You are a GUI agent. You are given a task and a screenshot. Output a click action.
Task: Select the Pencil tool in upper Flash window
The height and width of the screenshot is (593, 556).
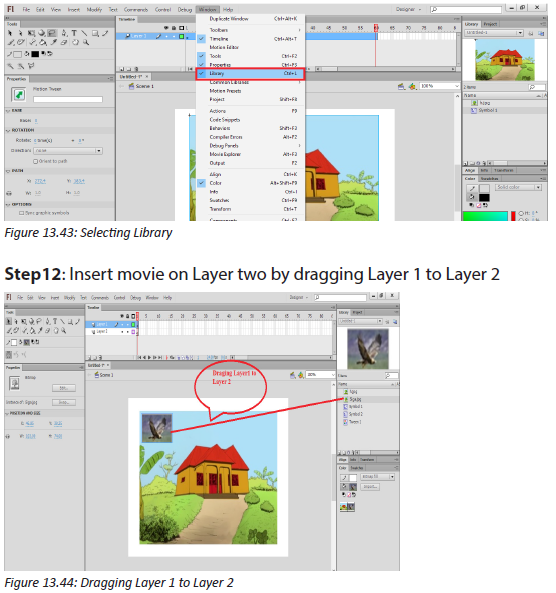tap(106, 33)
